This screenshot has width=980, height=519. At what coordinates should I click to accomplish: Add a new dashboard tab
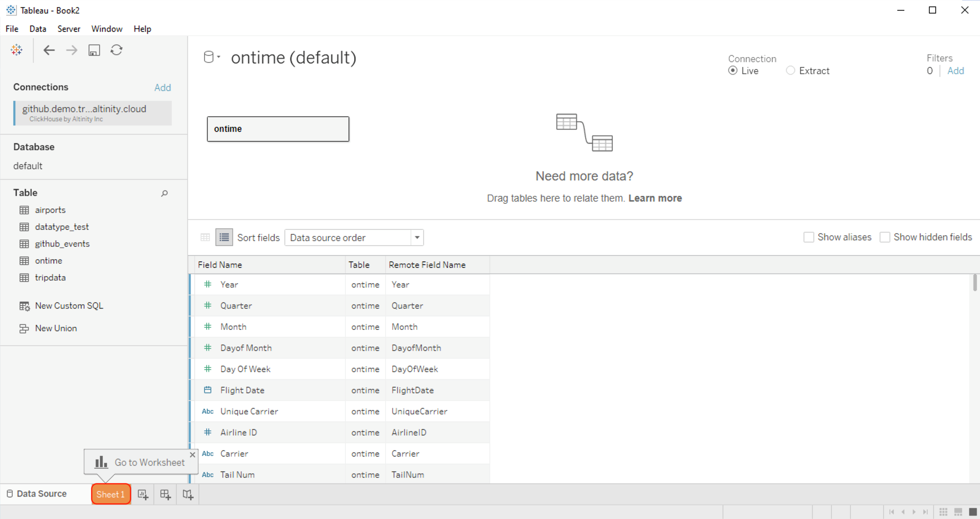[166, 494]
